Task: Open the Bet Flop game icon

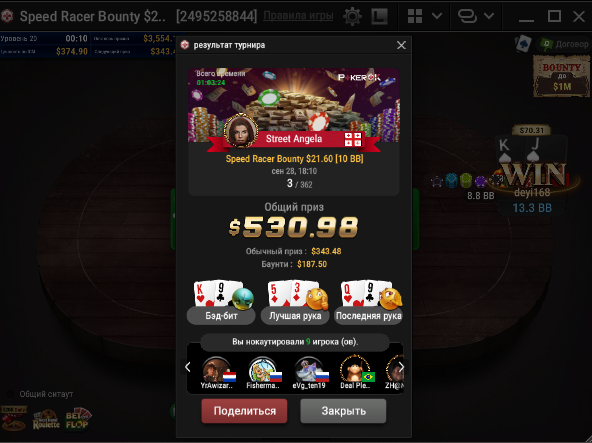Action: 78,419
